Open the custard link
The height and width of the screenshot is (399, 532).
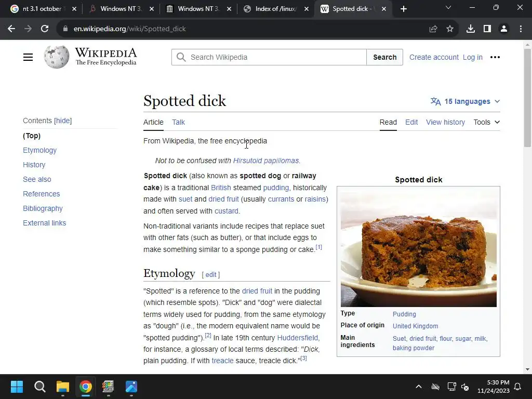tap(227, 211)
